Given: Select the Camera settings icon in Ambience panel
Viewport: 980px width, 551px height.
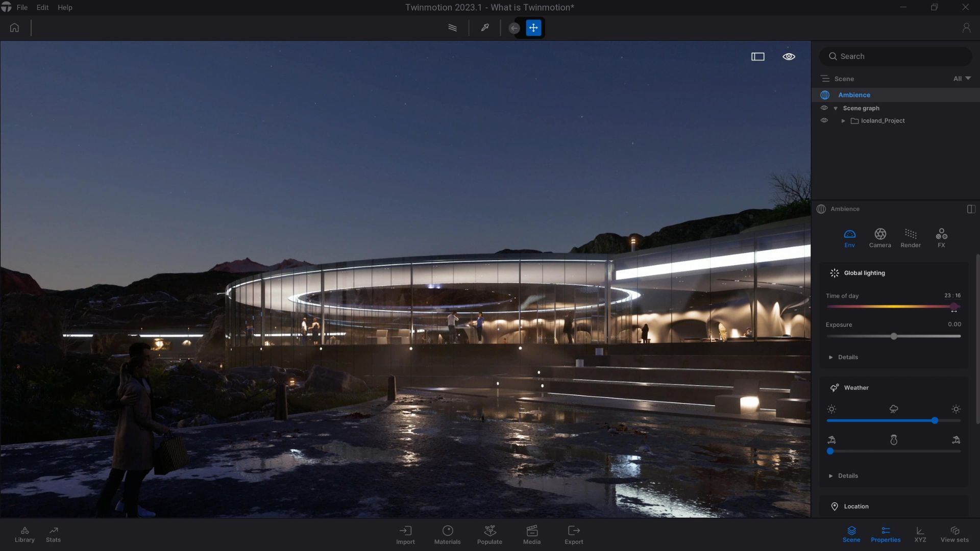Looking at the screenshot, I should [880, 238].
